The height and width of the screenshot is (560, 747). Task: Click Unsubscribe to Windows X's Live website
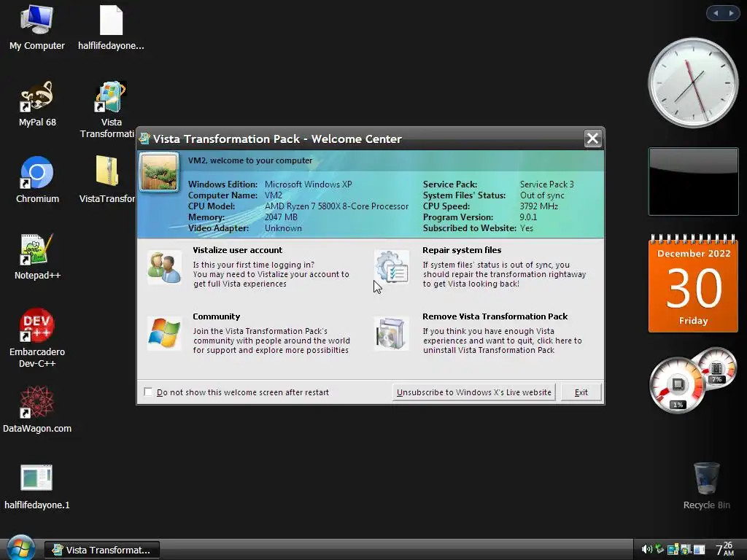(x=473, y=392)
